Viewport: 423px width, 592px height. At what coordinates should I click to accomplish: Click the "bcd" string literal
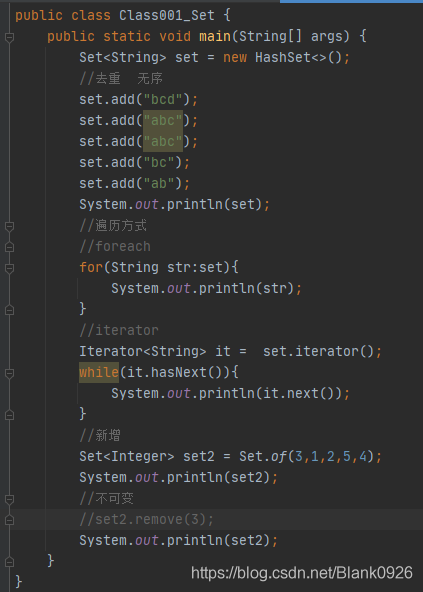click(163, 100)
